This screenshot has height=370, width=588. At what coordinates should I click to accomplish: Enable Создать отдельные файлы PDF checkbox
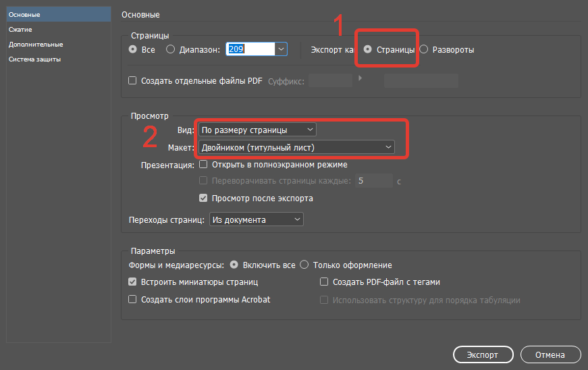(132, 80)
